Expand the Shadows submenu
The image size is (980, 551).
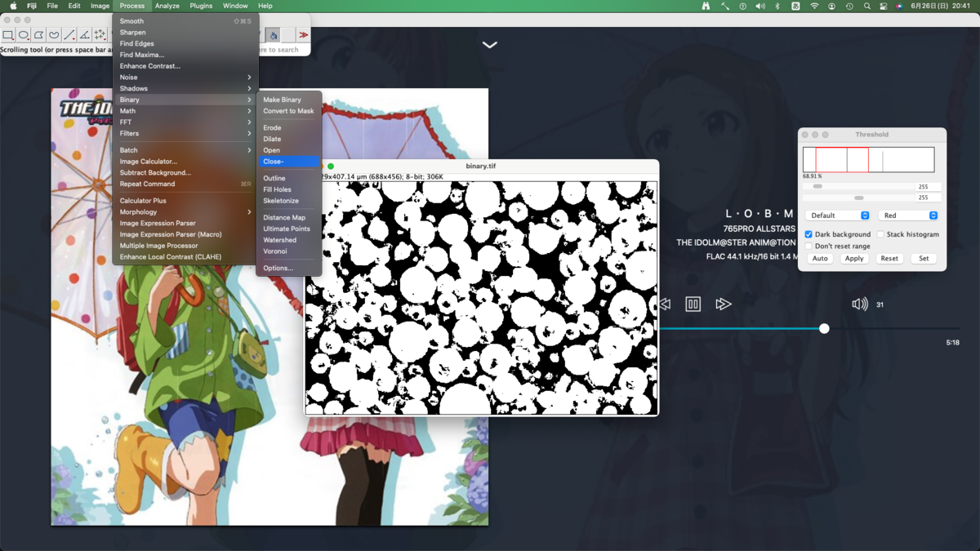(185, 88)
